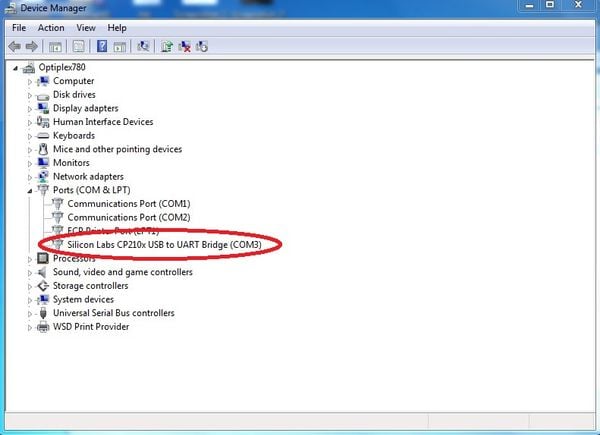Open the File menu

coord(19,28)
